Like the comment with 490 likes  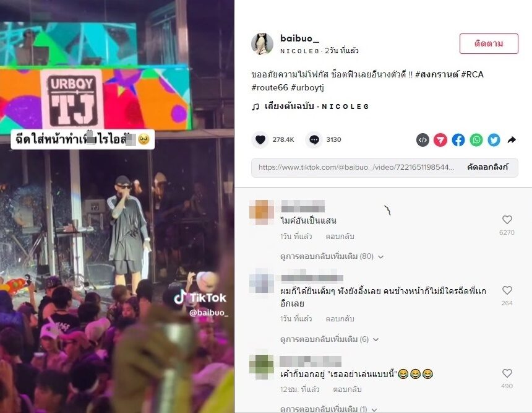click(x=507, y=373)
